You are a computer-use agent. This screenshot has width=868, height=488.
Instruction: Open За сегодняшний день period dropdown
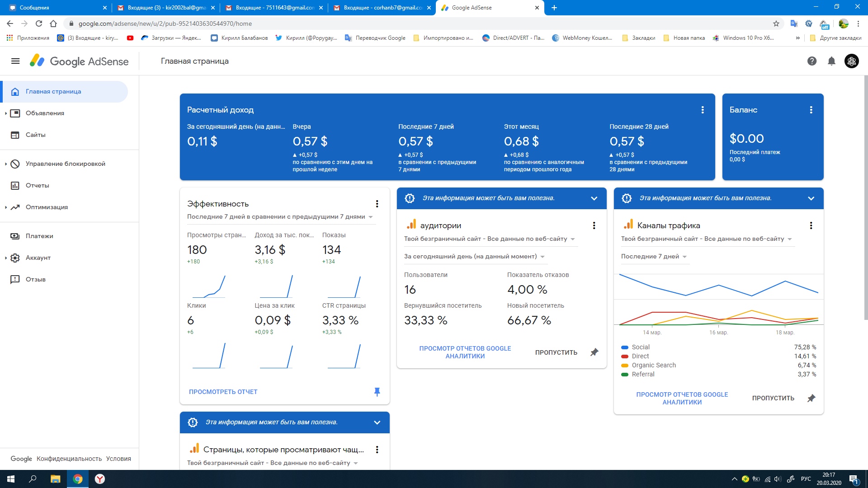click(475, 257)
